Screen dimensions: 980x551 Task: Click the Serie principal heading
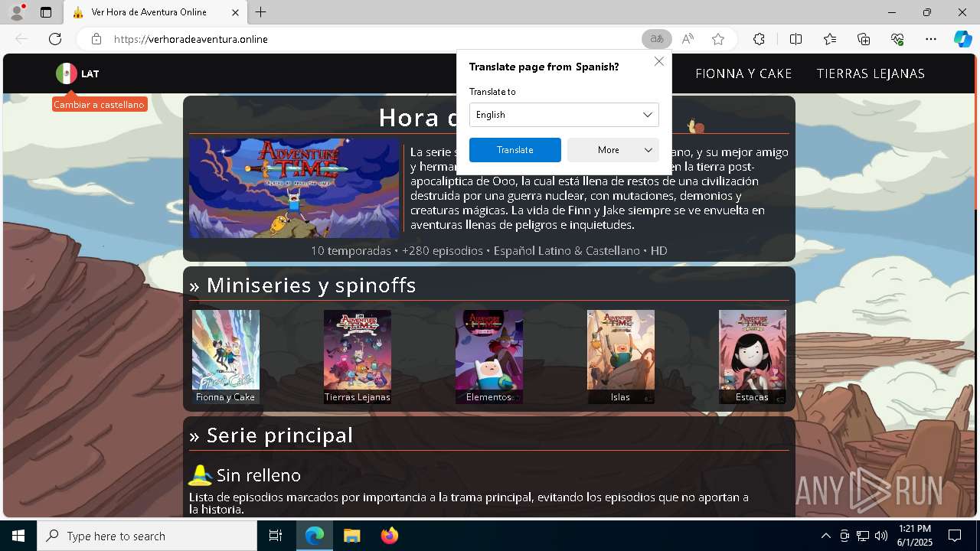(271, 435)
